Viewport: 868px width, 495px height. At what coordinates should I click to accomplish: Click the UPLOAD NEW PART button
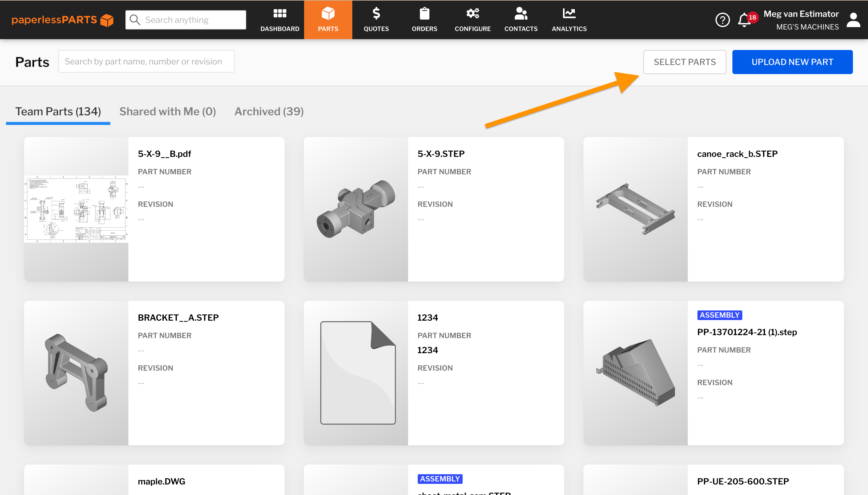point(792,61)
